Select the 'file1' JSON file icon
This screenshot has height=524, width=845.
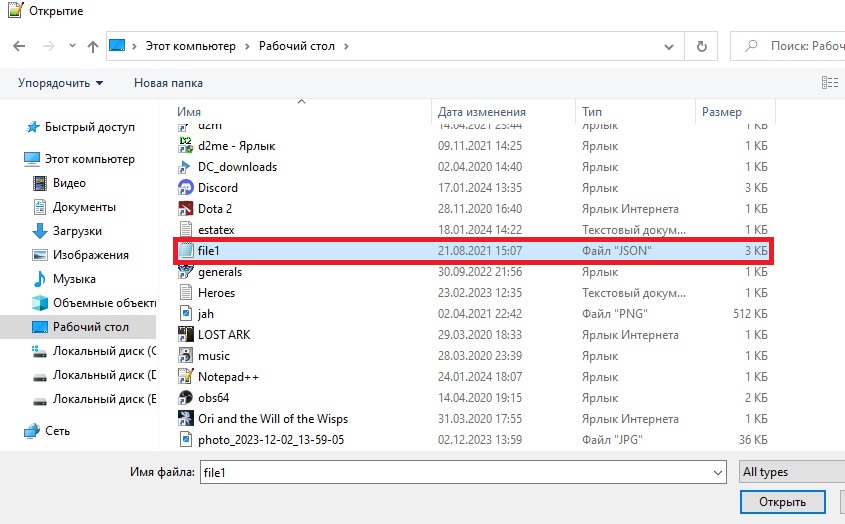(186, 251)
